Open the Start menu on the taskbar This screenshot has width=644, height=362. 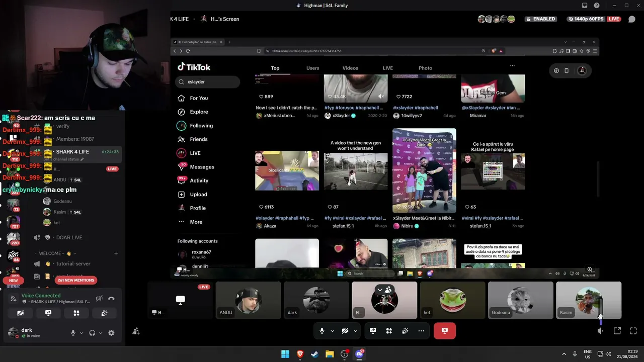point(285,354)
